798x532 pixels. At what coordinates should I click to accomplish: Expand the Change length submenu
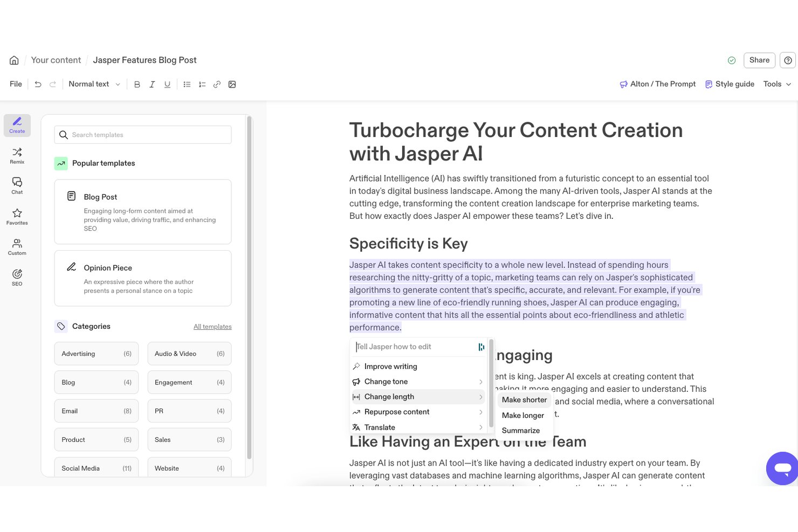[418, 397]
